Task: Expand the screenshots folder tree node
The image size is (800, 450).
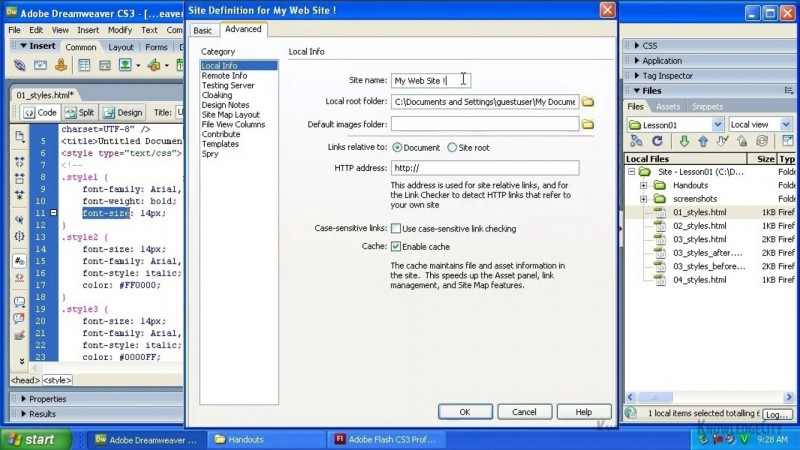Action: pos(644,198)
